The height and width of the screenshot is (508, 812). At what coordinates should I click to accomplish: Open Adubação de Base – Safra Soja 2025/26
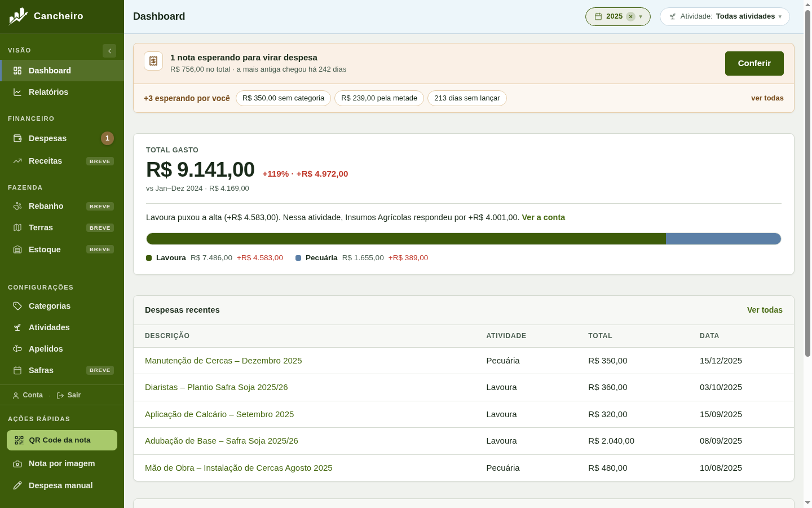222,441
